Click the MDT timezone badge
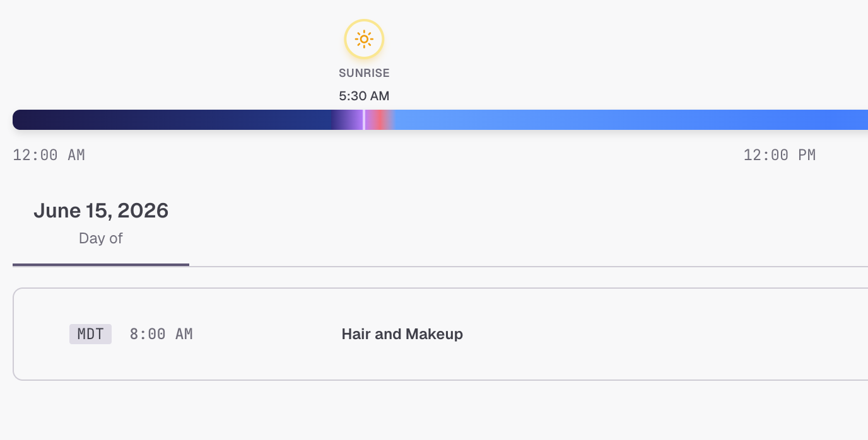 click(90, 334)
